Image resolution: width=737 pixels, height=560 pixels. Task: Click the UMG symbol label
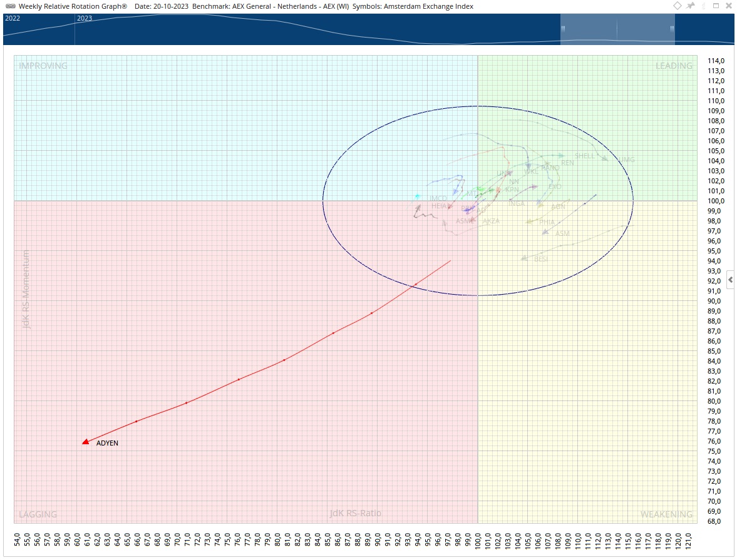point(627,160)
